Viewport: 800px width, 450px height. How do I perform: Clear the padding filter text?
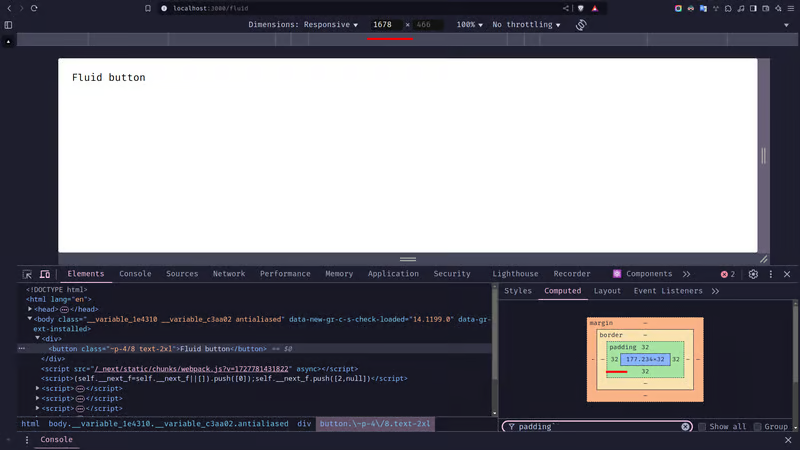685,427
